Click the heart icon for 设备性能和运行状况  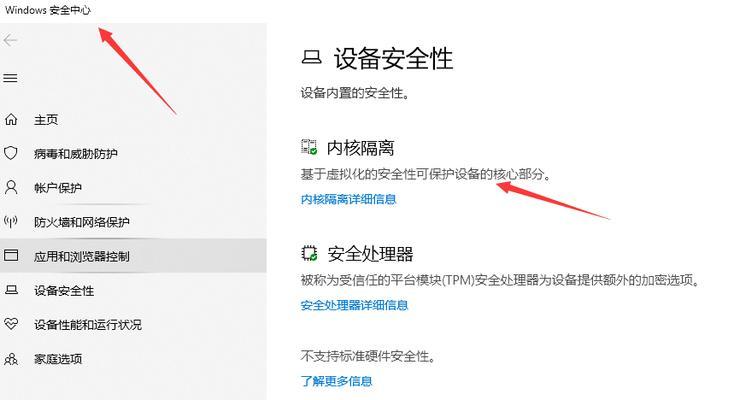point(11,324)
